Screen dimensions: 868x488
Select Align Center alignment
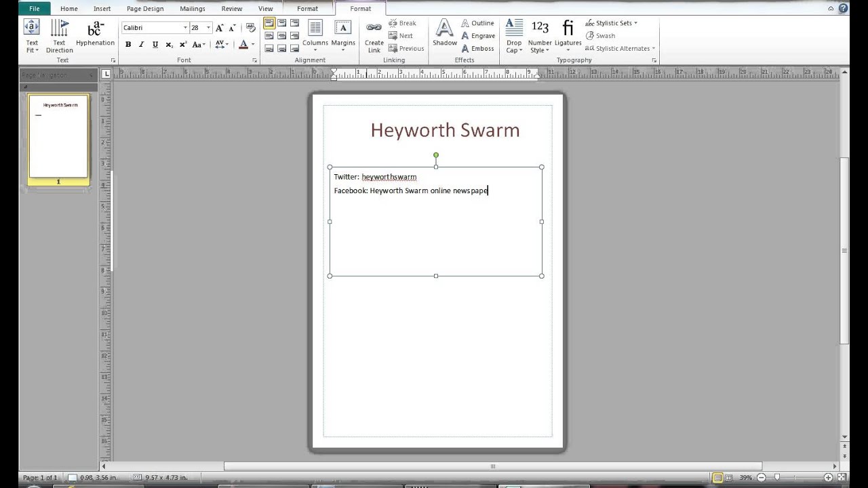(x=281, y=36)
